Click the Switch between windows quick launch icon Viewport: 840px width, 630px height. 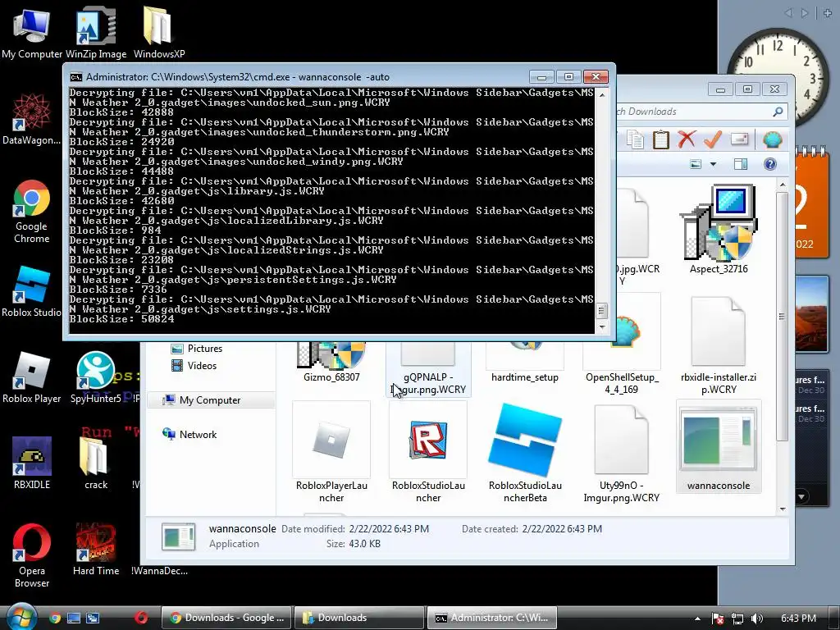(x=92, y=618)
